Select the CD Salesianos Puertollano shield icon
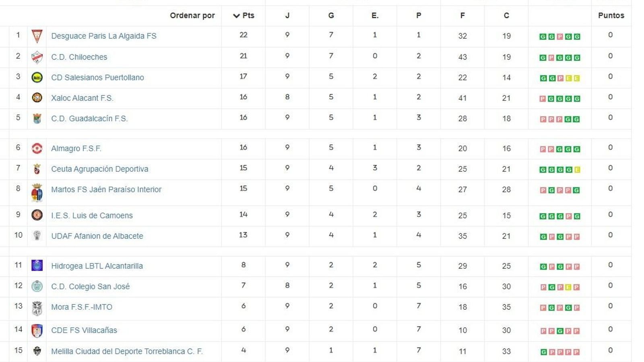 (37, 76)
